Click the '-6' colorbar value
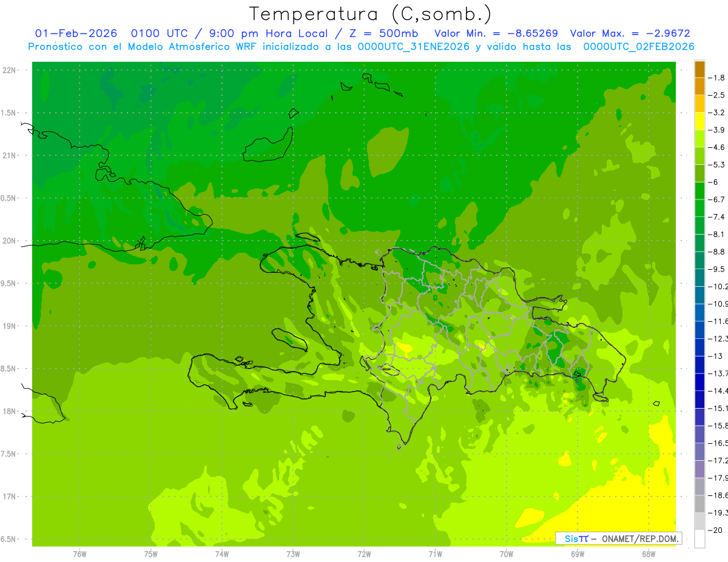 [x=713, y=182]
